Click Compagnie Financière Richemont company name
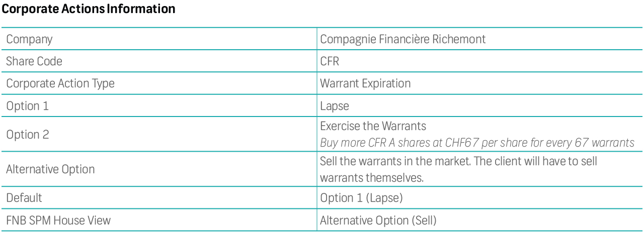Screen dimensions: 644x233 coord(403,39)
